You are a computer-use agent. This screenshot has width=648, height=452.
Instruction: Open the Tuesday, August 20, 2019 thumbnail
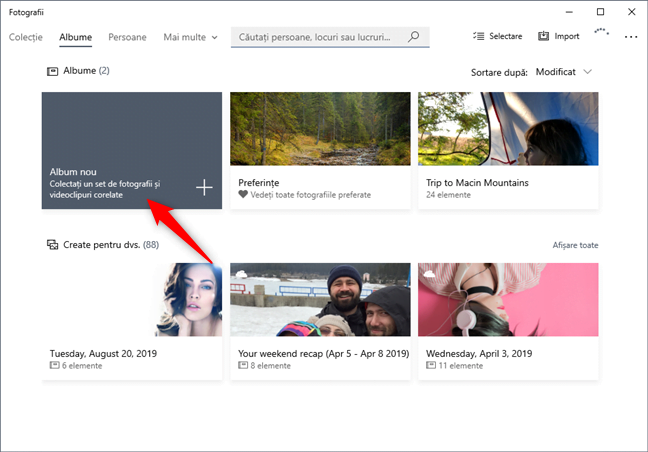pyautogui.click(x=132, y=300)
